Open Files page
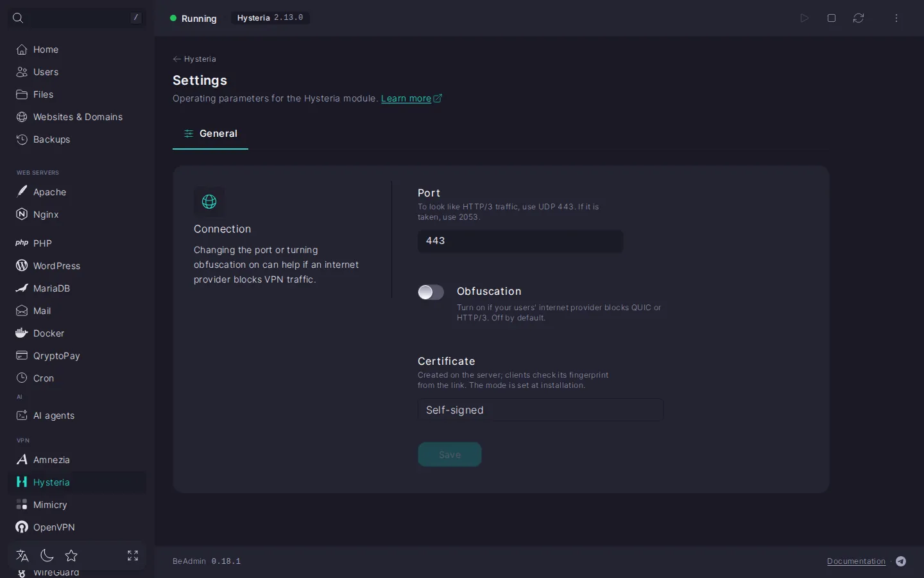This screenshot has height=578, width=924. 77,94
